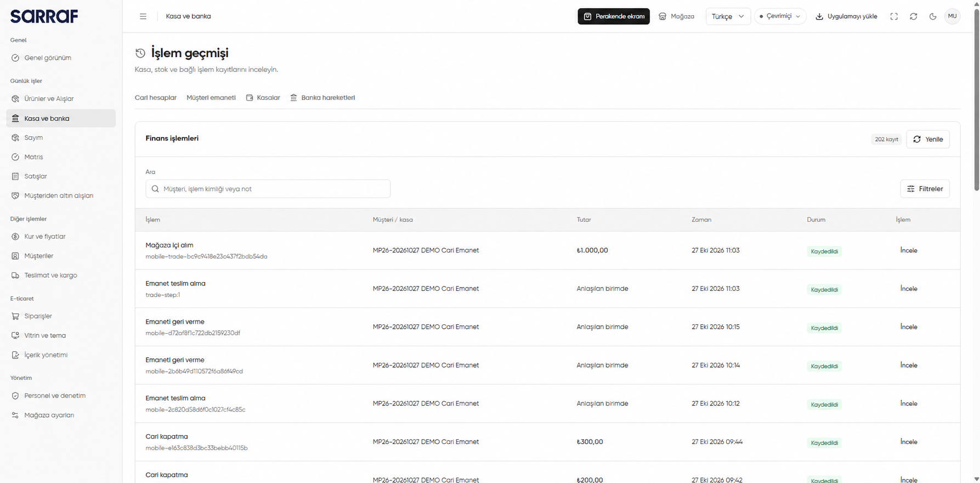Open the Filtreler filter panel
980x483 pixels.
pos(925,189)
